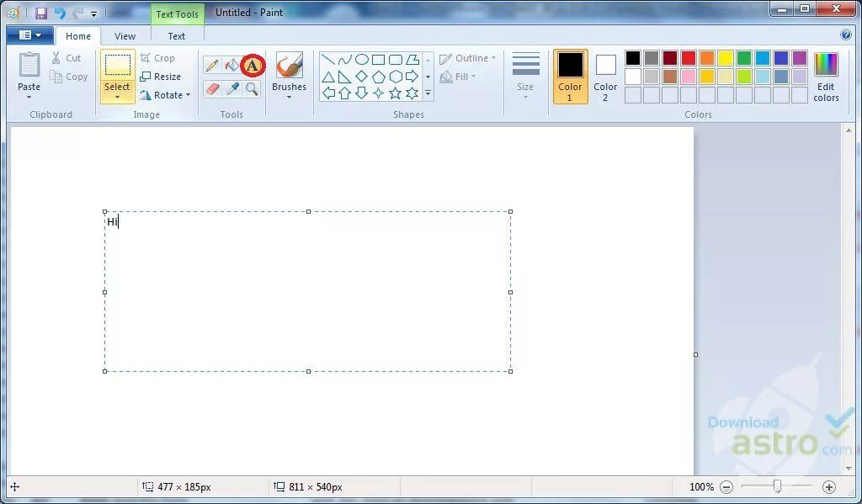Viewport: 862px width, 504px height.
Task: Pick the Right arrow shape
Action: 412,77
